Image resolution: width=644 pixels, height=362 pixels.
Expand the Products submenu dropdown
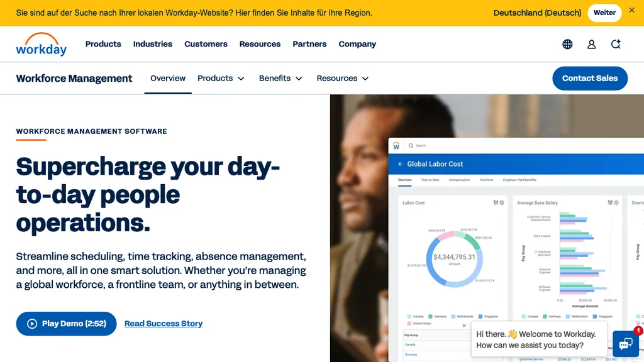coord(221,78)
